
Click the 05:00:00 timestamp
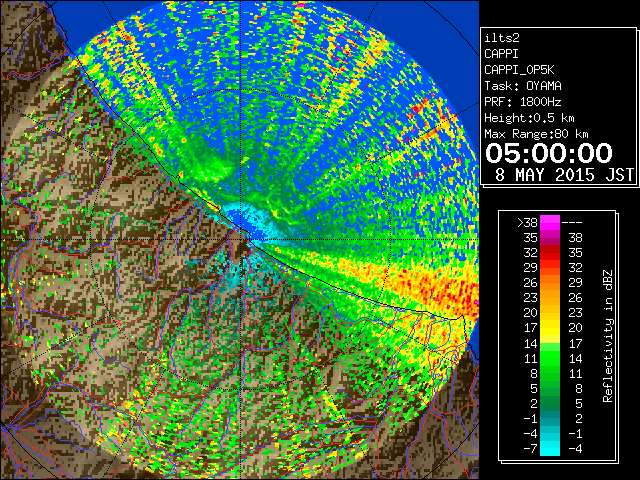point(549,153)
